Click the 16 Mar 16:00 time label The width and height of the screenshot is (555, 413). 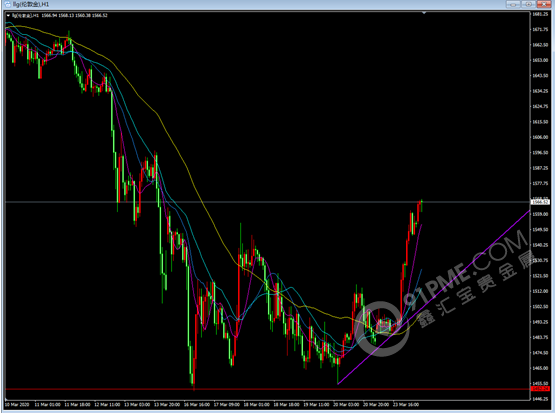pyautogui.click(x=197, y=405)
